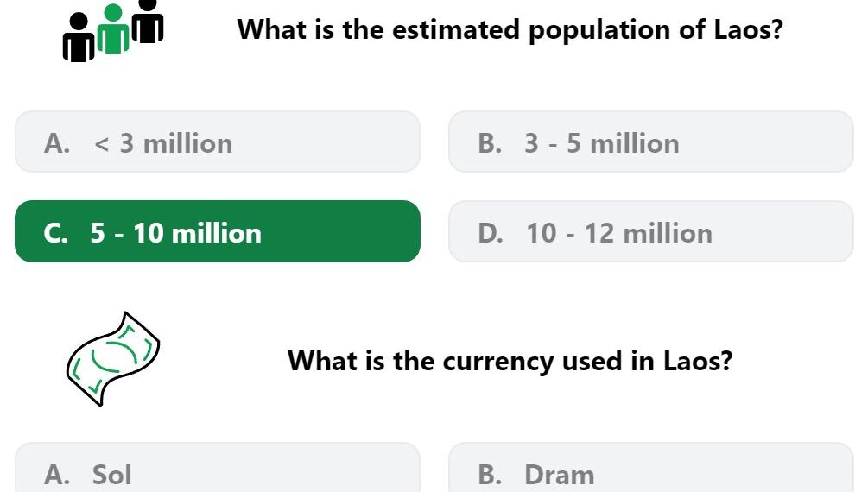Click the "A." letter next to Sol
This screenshot has height=492, width=868.
coord(57,475)
